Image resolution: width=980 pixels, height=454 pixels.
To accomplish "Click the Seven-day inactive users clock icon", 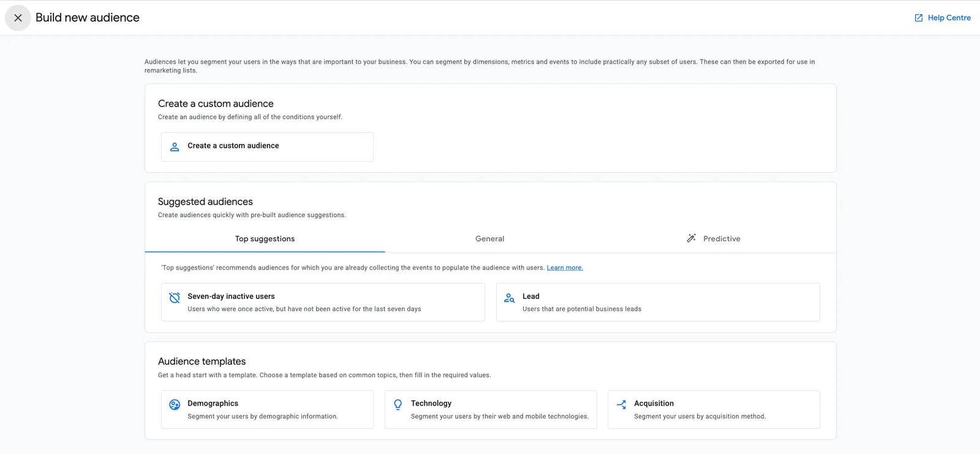I will (175, 298).
